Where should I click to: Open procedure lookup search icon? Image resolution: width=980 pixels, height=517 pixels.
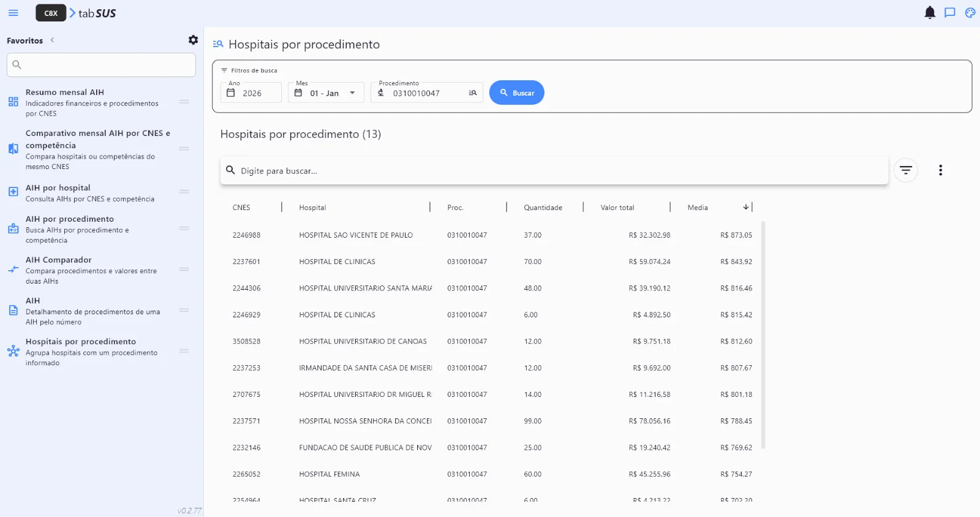473,92
